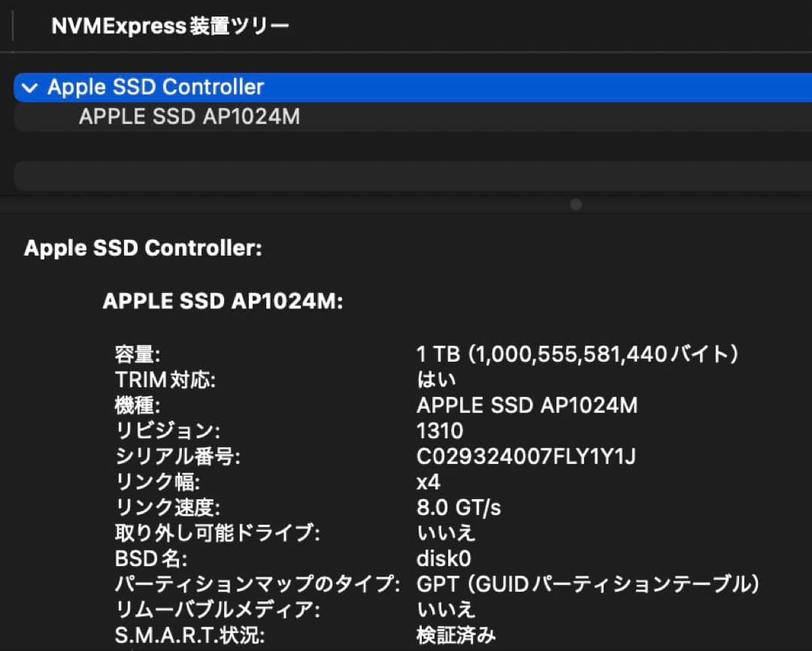The image size is (812, 651).
Task: Click the 機種 value APPLE SSD AP1024M
Action: click(527, 405)
